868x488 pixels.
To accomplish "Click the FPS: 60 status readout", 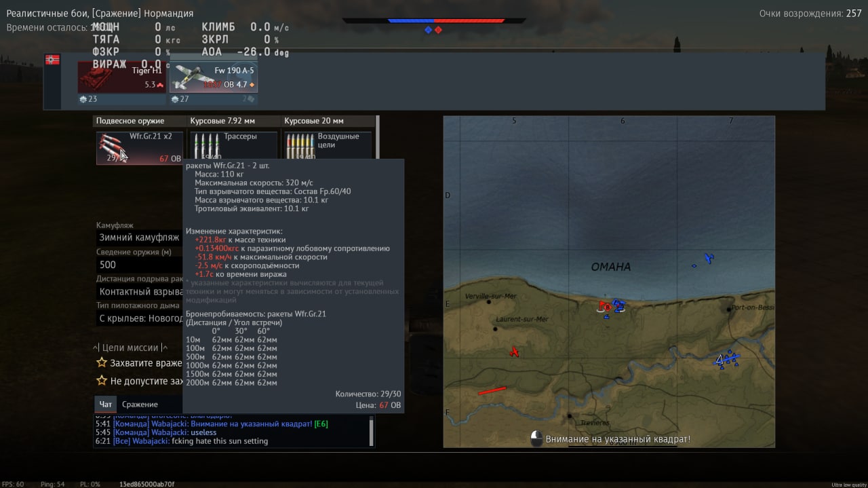I will [x=13, y=484].
